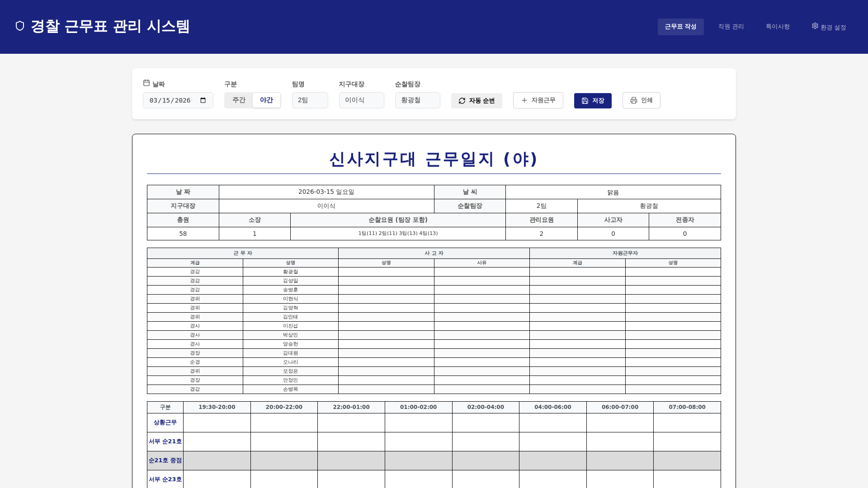Click the 날씨 value cell showing 맑음
The height and width of the screenshot is (488, 868).
(613, 192)
